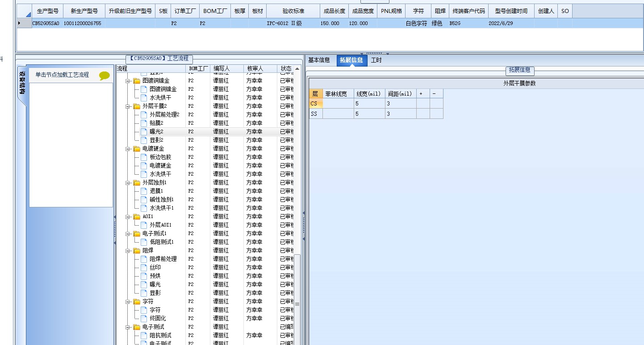
Task: Click the 退膜1 document icon
Action: pos(144,191)
